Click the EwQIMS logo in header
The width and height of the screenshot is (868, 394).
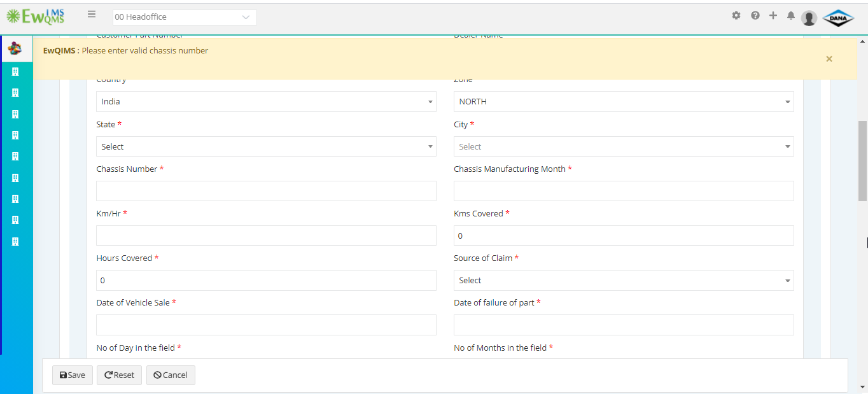(x=36, y=17)
